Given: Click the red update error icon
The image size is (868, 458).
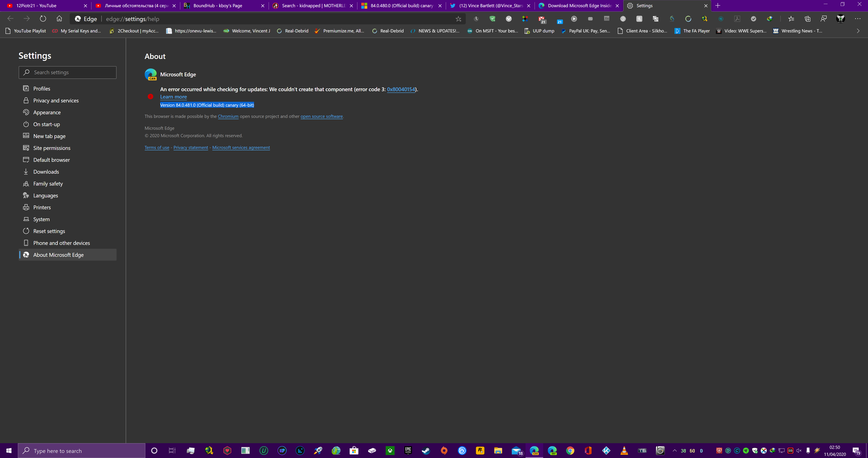Looking at the screenshot, I should (x=150, y=96).
